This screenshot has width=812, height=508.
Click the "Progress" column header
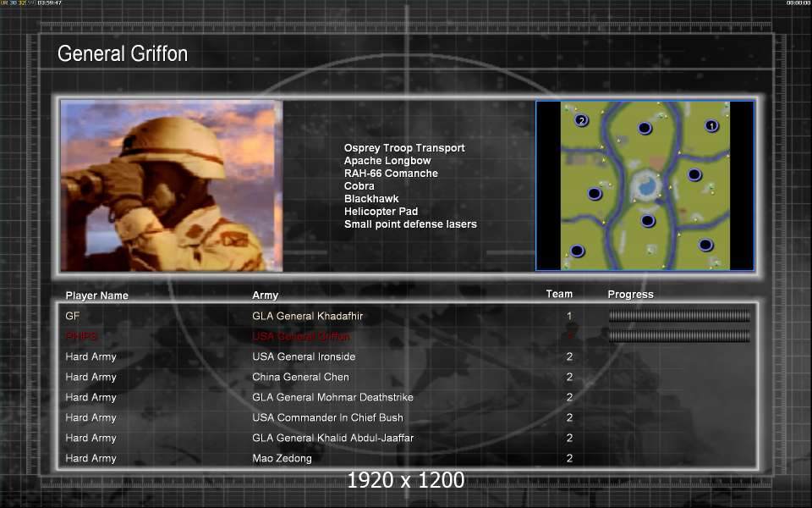[630, 295]
